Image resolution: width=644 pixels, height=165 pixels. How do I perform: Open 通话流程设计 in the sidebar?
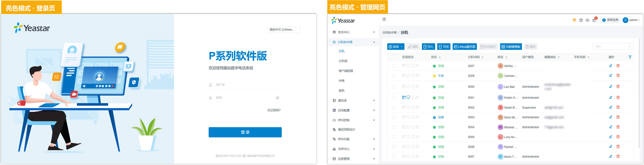[346, 130]
